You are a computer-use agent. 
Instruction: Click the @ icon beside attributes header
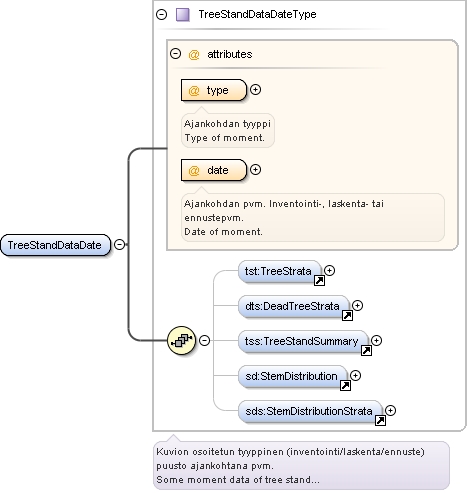194,54
